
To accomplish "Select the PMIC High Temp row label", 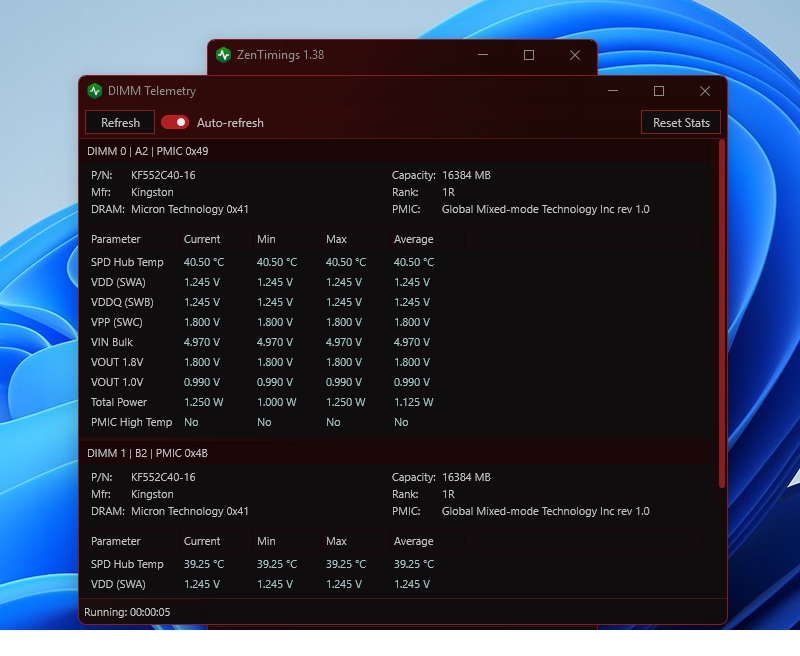I will (x=131, y=422).
